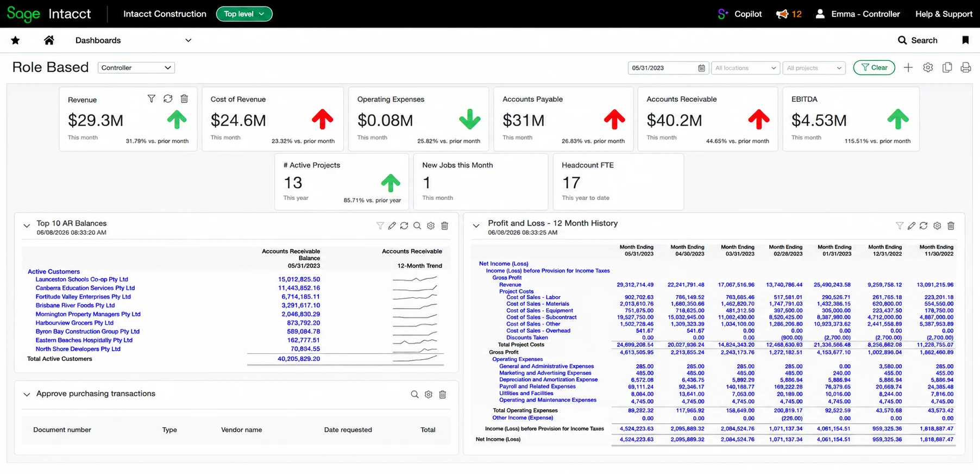Screen dimensions: 980x474
Task: Open the Controller role dropdown
Action: tap(136, 68)
